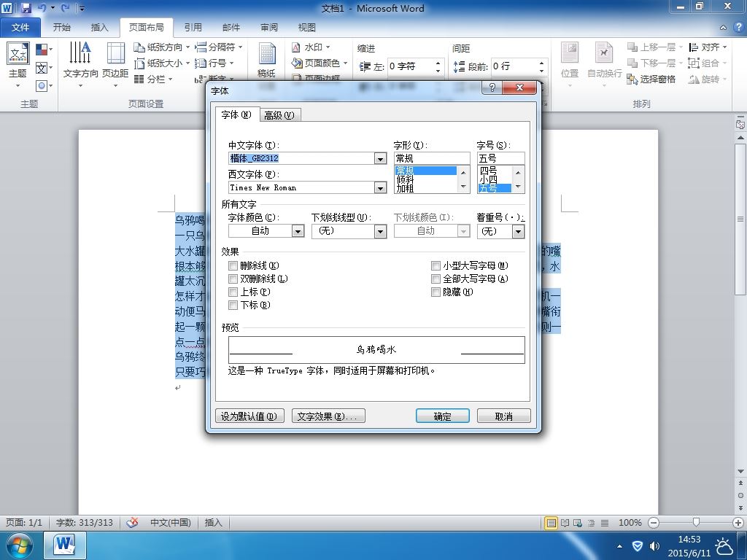
Task: Switch to Full Screen Reading view icon
Action: [x=565, y=523]
